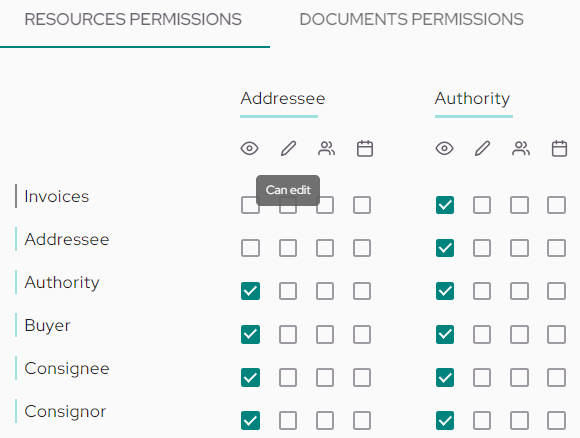Enable Addressee edit permission for Buyer row
The width and height of the screenshot is (580, 438).
tap(288, 334)
